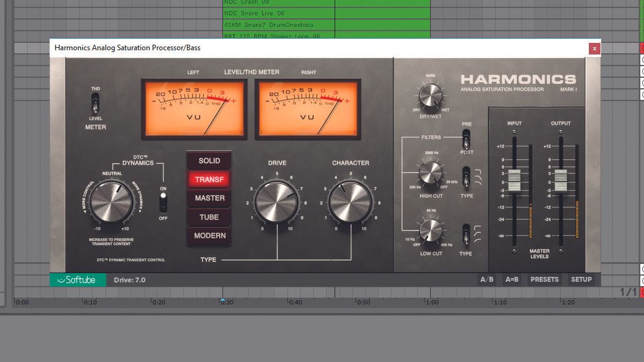The width and height of the screenshot is (644, 362).
Task: Open the PRESETS menu
Action: [544, 279]
